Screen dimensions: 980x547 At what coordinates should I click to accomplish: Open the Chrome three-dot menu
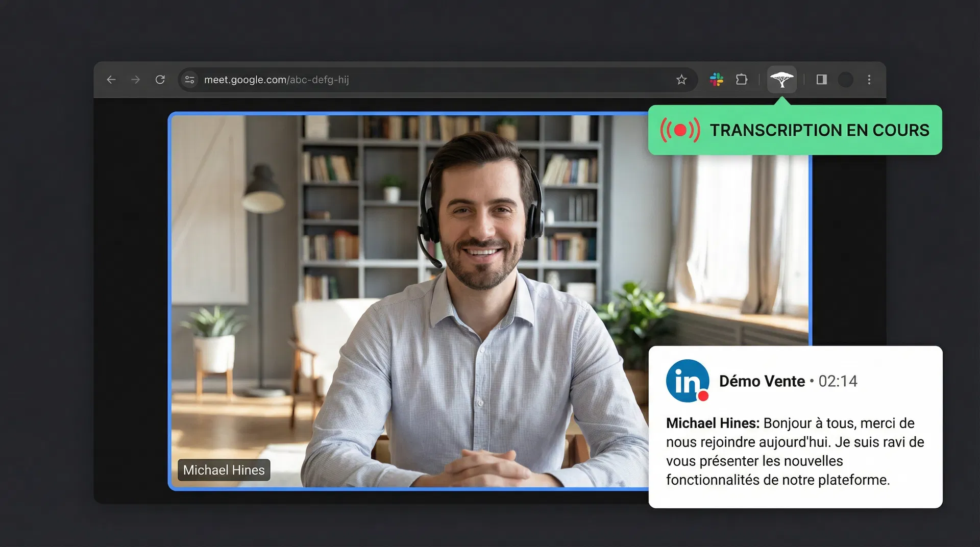[x=869, y=80]
